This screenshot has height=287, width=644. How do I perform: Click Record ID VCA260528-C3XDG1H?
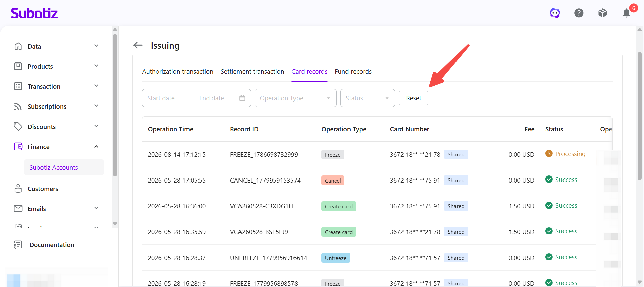(x=261, y=206)
